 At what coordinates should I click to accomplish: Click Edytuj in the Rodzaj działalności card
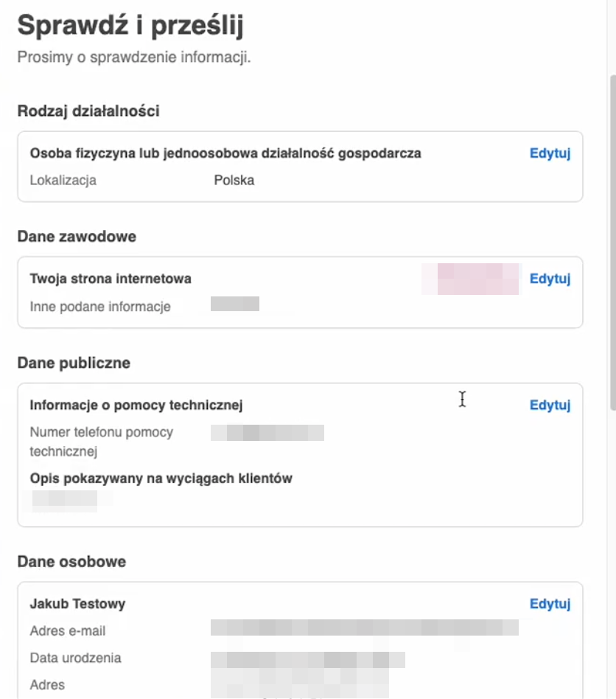550,153
